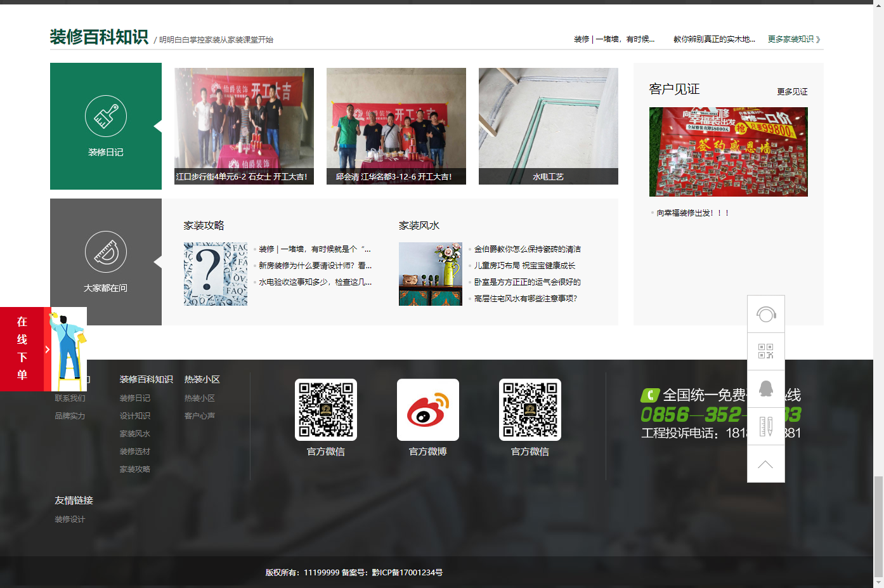Viewport: 884px width, 588px height.
Task: Open 水电验收这事知多少 article
Action: point(315,282)
